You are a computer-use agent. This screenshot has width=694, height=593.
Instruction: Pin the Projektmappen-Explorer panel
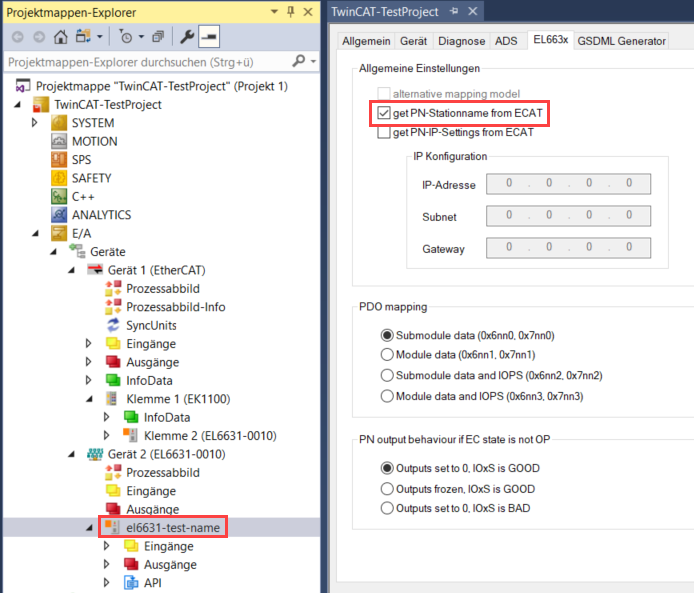point(290,12)
